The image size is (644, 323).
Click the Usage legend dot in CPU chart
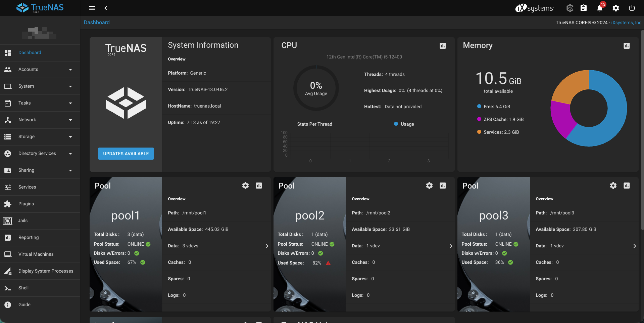point(396,124)
